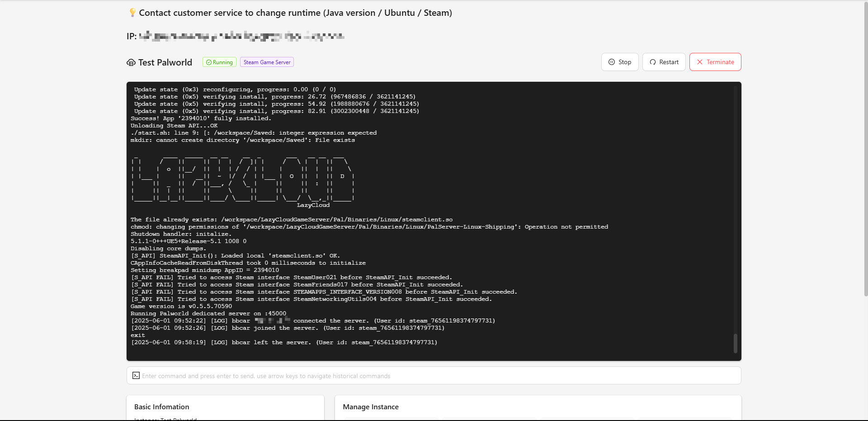This screenshot has width=868, height=421.
Task: Click the 'bbcar left the server' log line
Action: click(284, 342)
